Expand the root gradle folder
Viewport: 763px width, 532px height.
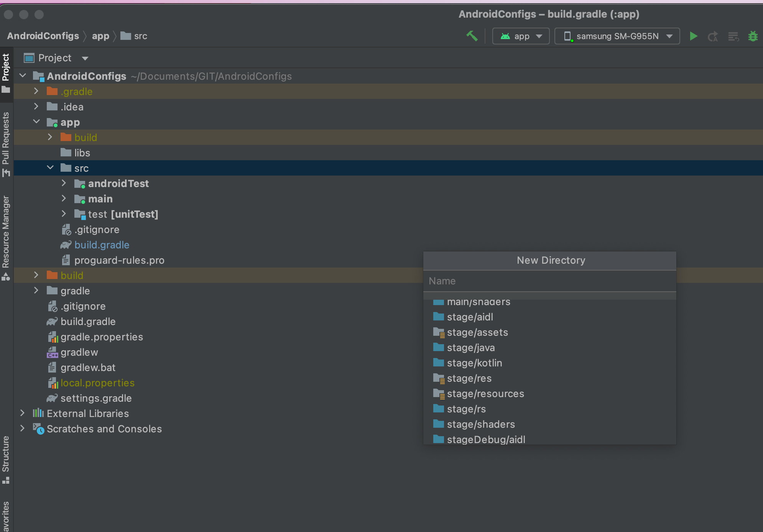click(x=36, y=290)
